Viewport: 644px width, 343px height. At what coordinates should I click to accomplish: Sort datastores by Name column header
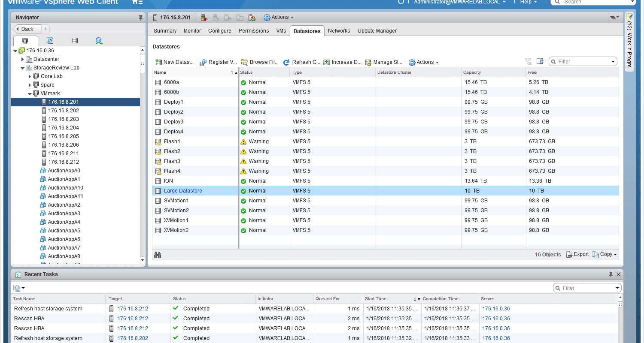pyautogui.click(x=195, y=72)
